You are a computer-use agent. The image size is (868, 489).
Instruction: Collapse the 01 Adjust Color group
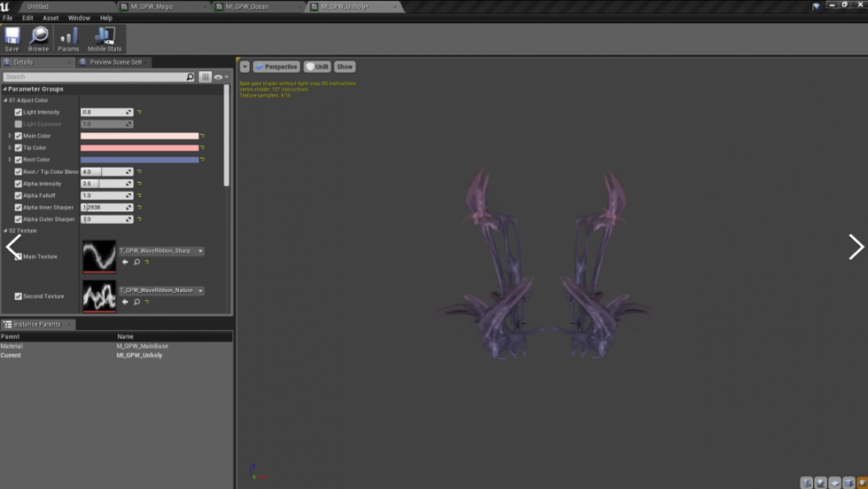5,100
